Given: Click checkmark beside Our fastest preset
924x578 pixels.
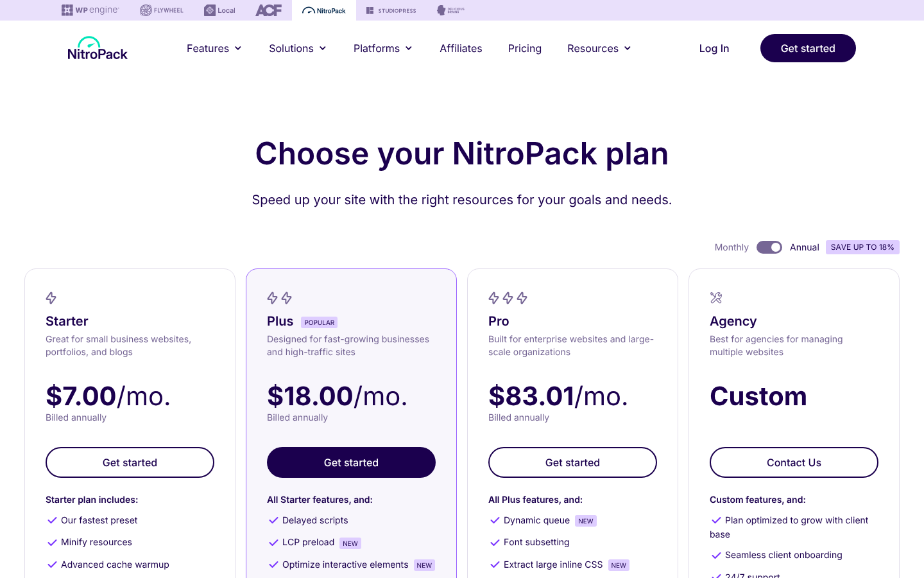Looking at the screenshot, I should tap(53, 520).
